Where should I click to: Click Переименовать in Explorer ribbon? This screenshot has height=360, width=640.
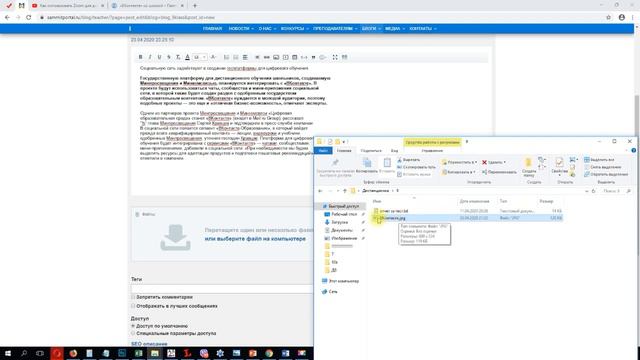click(x=499, y=172)
